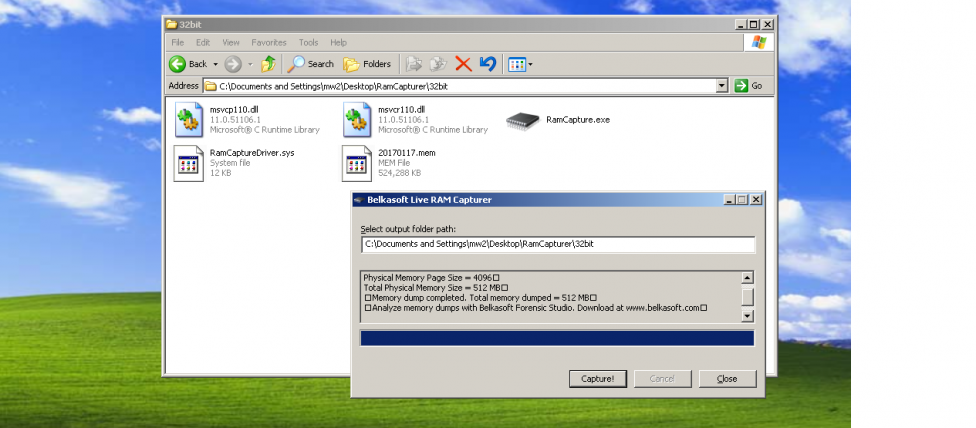Open the Search pane
The width and height of the screenshot is (976, 428).
point(311,64)
